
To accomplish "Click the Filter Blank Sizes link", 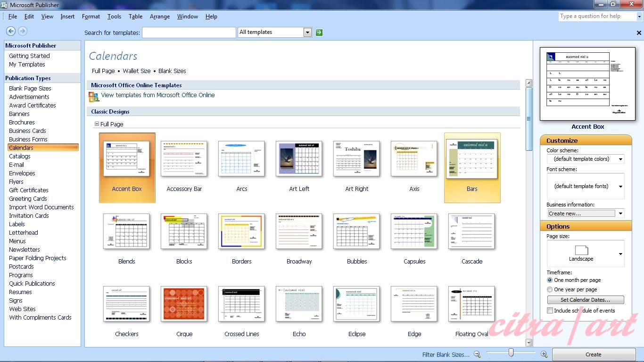I will [446, 355].
